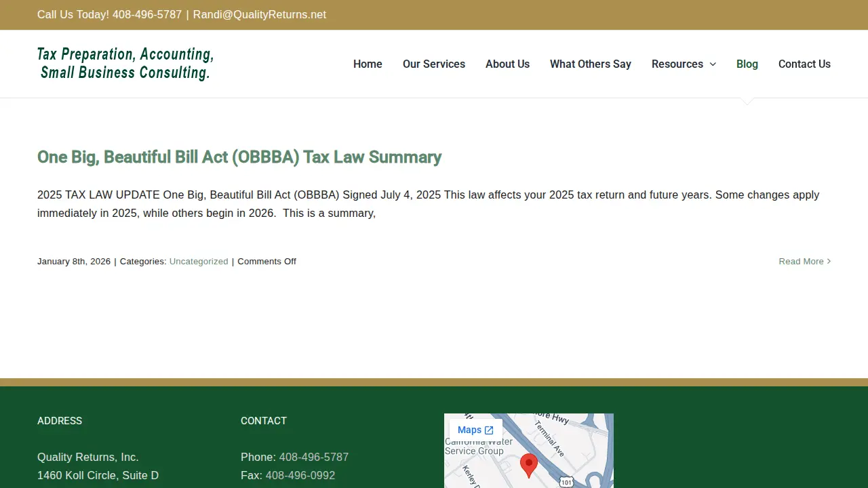Click the 1460 Koll Circle, Suite D text
Viewport: 868px width, 488px height.
98,475
